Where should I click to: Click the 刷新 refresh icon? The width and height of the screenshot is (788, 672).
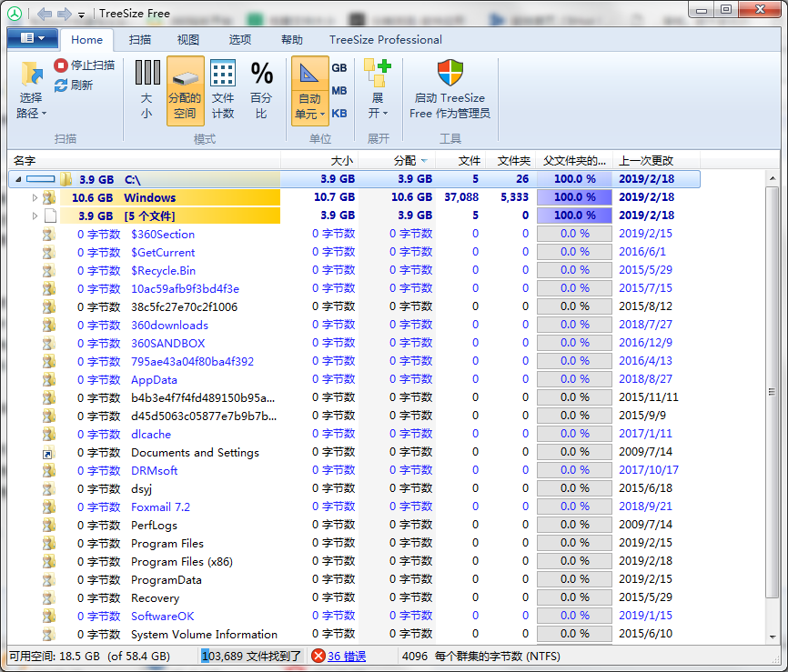(61, 85)
